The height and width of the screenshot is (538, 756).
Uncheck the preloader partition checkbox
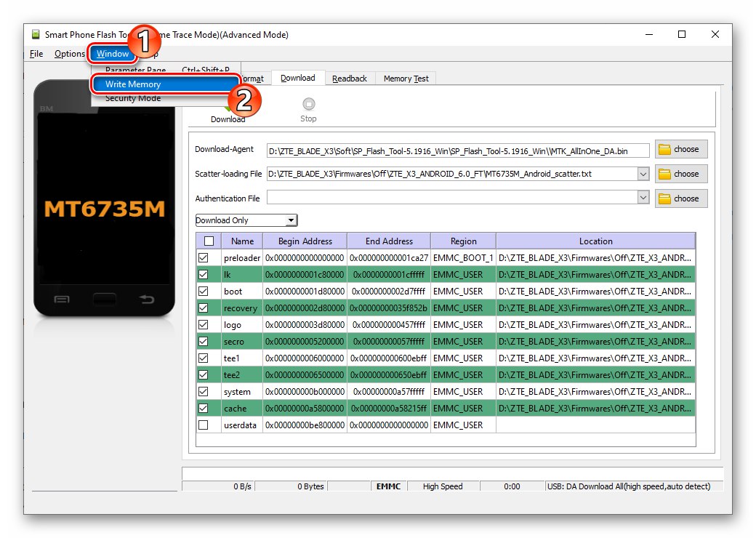pyautogui.click(x=204, y=258)
